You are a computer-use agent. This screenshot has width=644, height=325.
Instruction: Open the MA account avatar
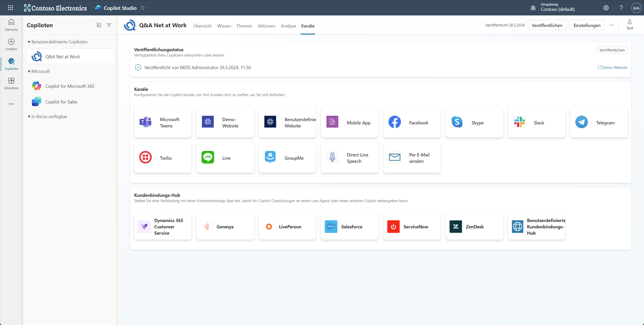[636, 8]
